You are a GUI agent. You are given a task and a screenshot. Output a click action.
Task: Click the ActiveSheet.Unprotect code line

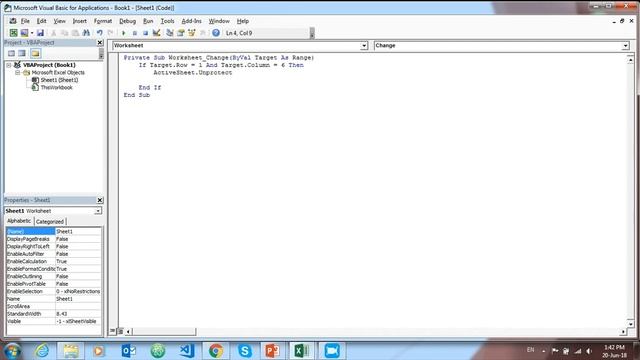point(192,73)
